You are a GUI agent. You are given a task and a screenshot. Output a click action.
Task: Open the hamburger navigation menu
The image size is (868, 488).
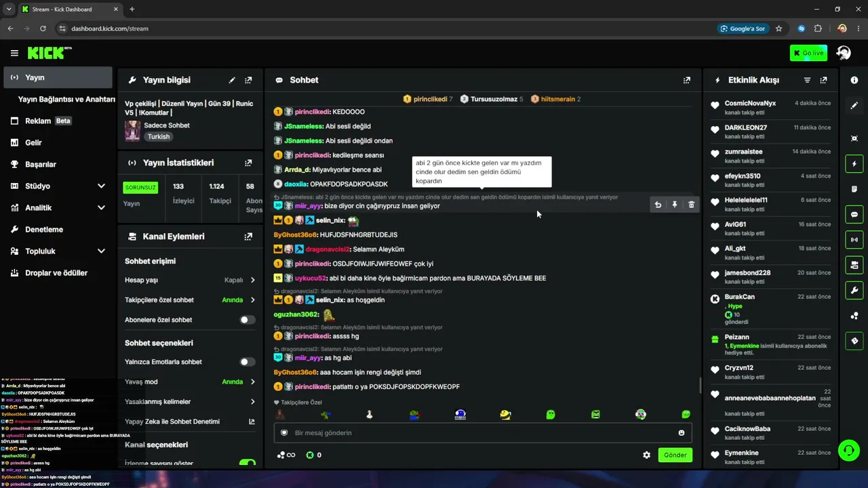14,53
